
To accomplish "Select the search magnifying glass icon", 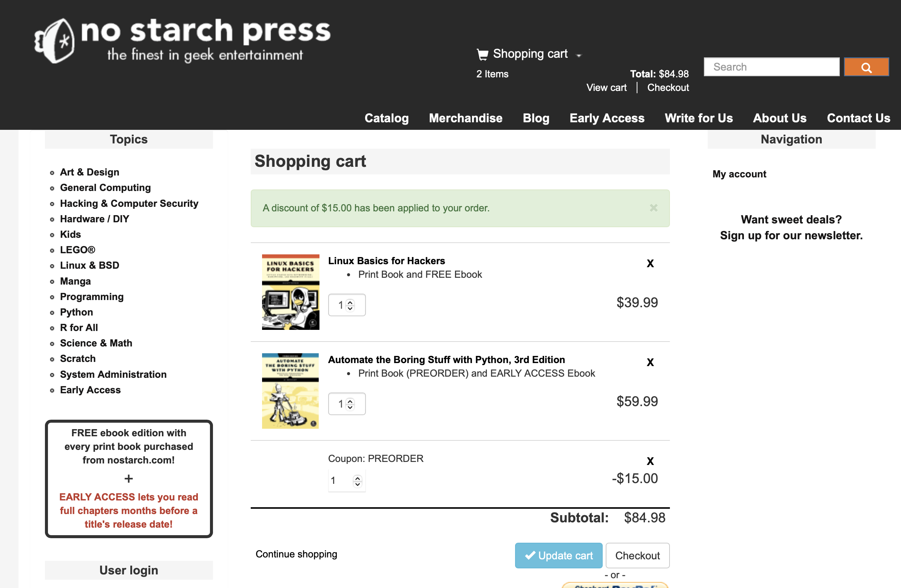I will [x=867, y=67].
